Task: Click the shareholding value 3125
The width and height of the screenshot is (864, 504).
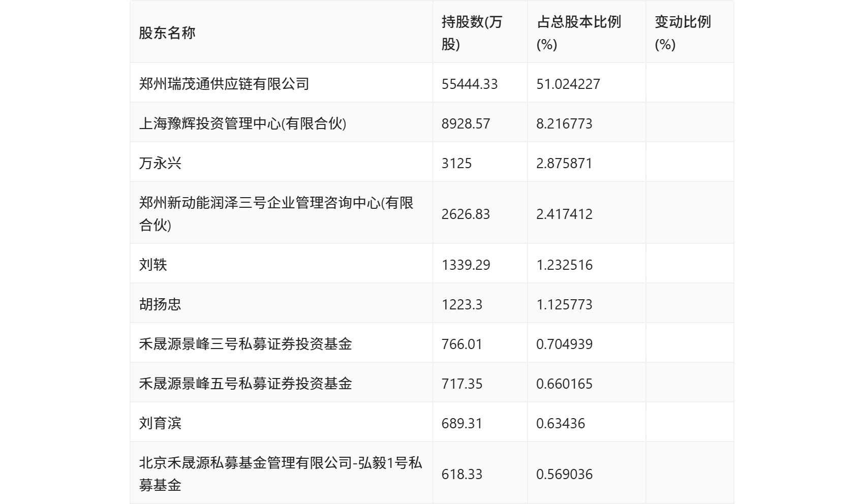Action: point(456,163)
